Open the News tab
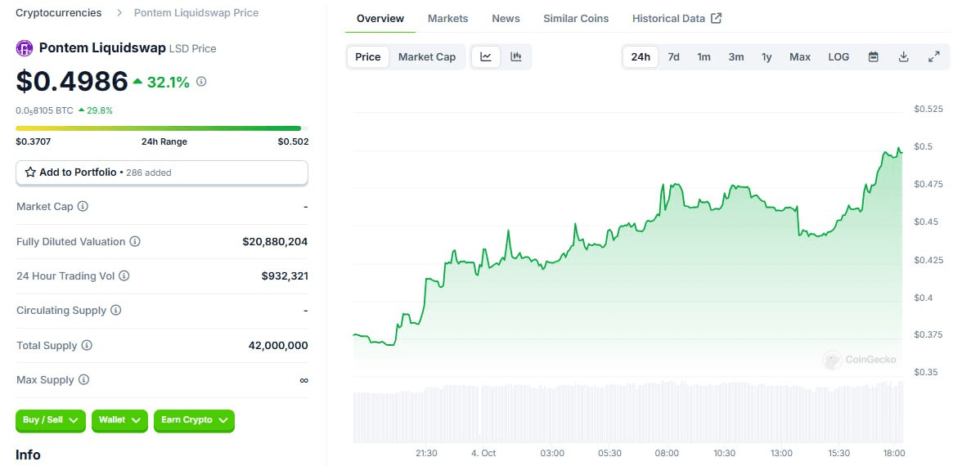 pos(506,19)
